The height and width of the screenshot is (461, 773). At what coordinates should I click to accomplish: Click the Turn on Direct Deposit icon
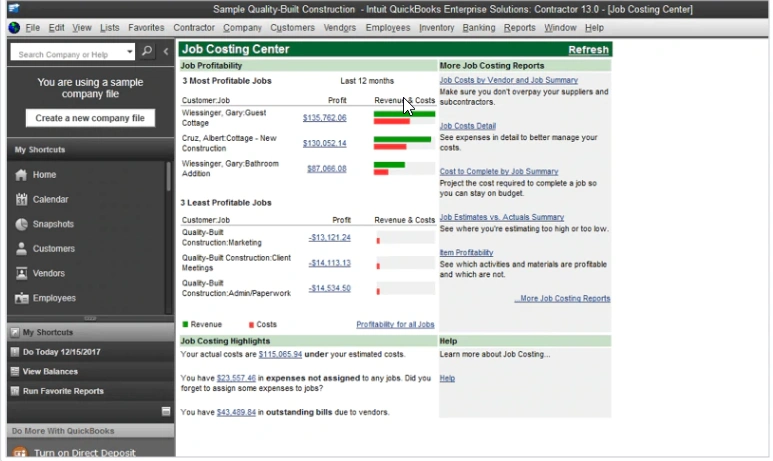click(20, 453)
